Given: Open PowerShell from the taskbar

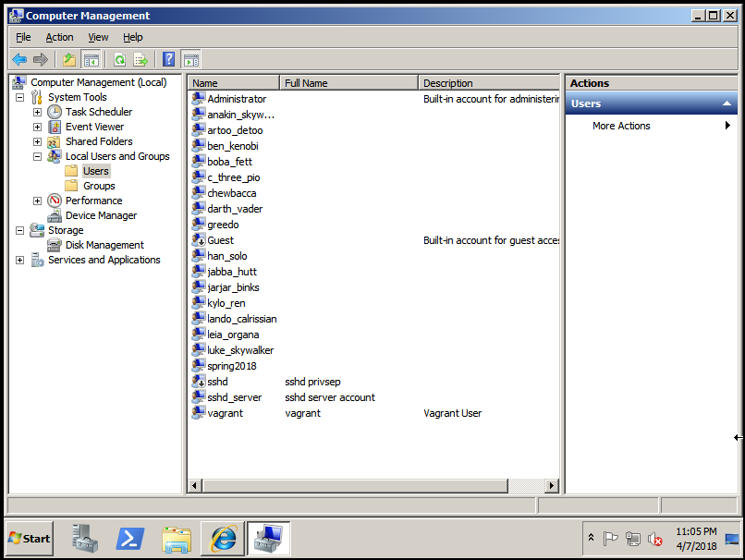Looking at the screenshot, I should [x=130, y=539].
